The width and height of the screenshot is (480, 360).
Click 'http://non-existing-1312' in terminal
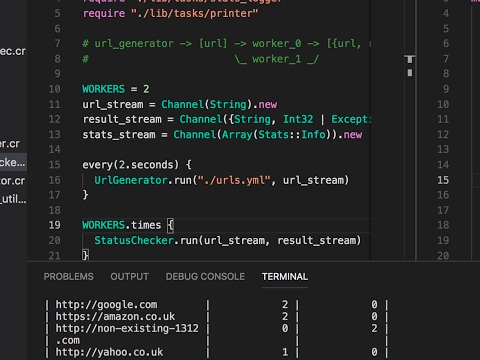coord(127,328)
